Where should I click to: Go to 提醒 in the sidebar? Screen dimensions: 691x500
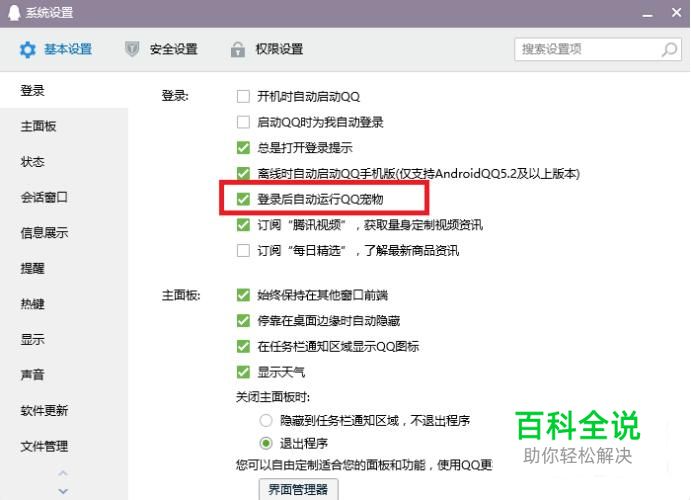pyautogui.click(x=64, y=268)
